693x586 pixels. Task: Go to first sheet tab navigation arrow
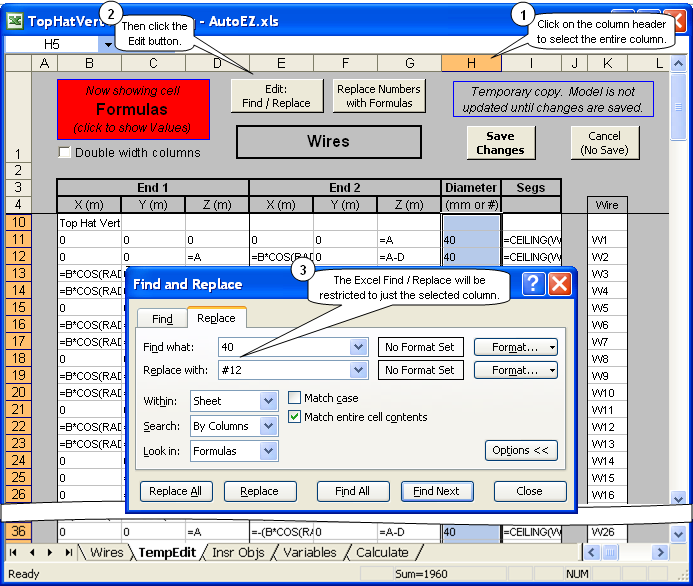[x=14, y=552]
